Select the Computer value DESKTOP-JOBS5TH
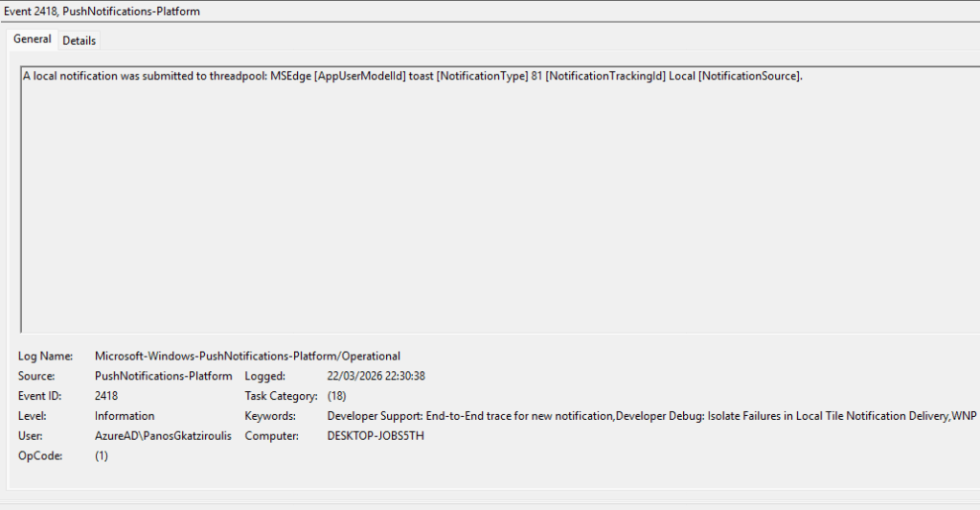980x510 pixels. [x=376, y=436]
